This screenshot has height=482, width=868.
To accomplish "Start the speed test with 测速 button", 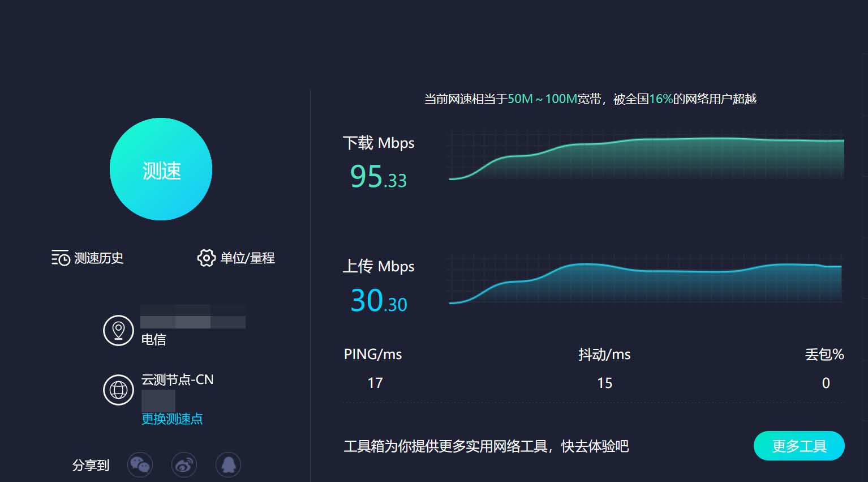I will [161, 169].
